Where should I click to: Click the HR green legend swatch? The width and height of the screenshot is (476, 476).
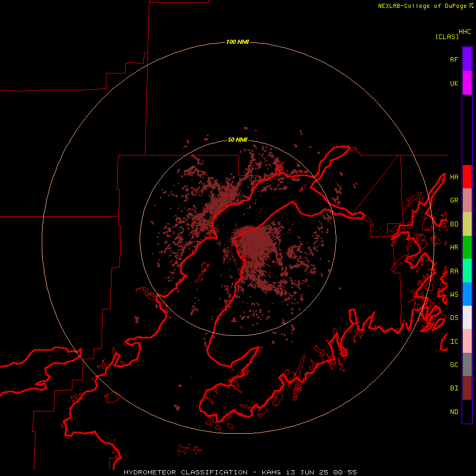467,248
